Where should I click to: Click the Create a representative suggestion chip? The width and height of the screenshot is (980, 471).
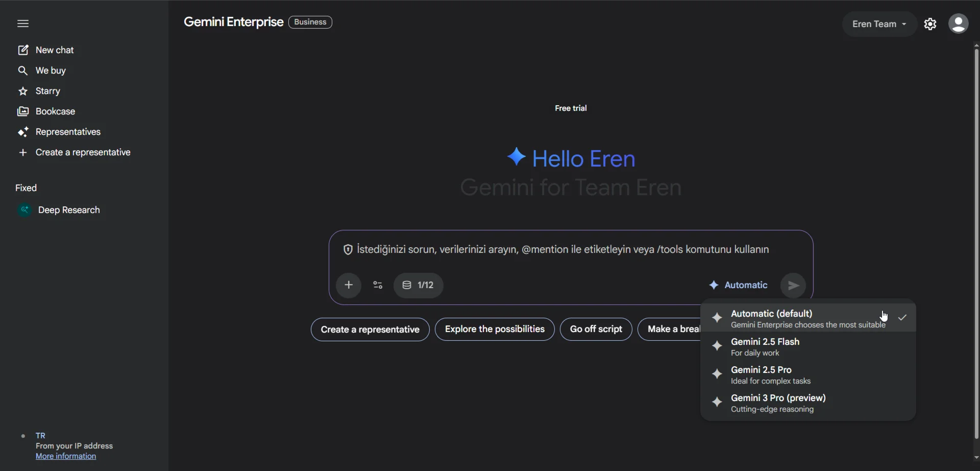[370, 329]
